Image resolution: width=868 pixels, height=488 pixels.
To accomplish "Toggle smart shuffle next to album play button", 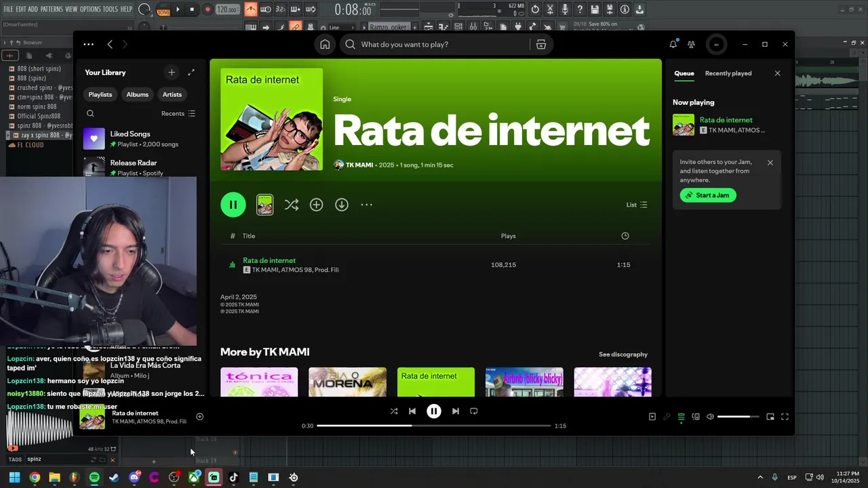I will [292, 205].
